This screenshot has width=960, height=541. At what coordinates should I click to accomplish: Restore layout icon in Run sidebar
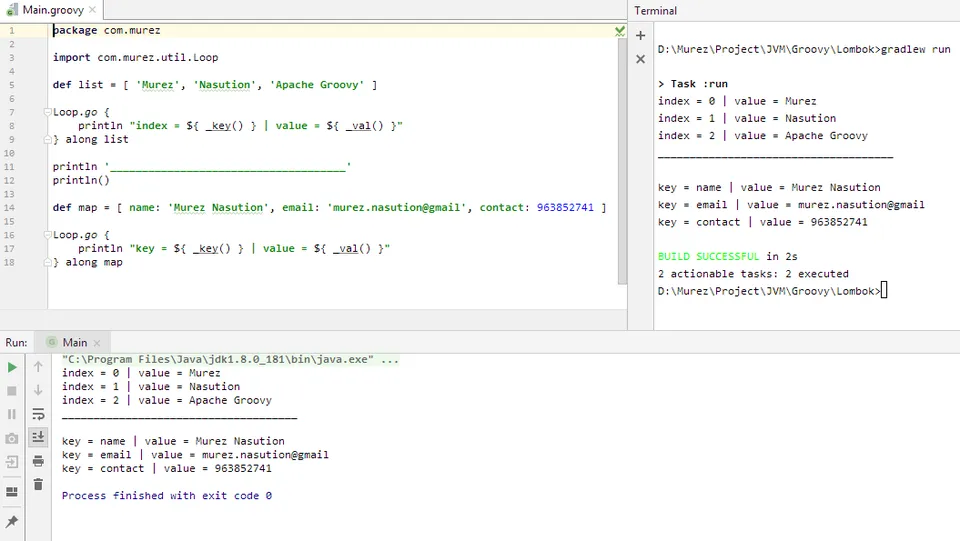point(12,491)
